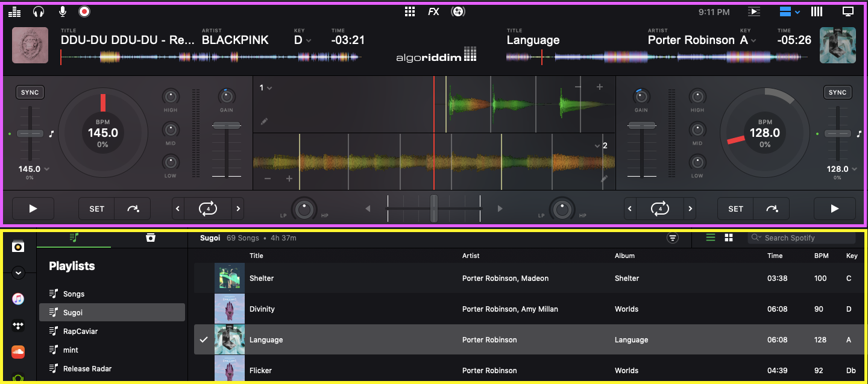This screenshot has height=384, width=868.
Task: Toggle the 4-beat loop on deck 1
Action: coord(208,209)
